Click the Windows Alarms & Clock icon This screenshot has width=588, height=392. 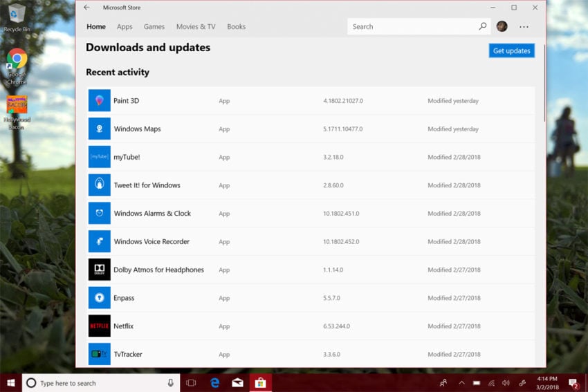pyautogui.click(x=100, y=213)
